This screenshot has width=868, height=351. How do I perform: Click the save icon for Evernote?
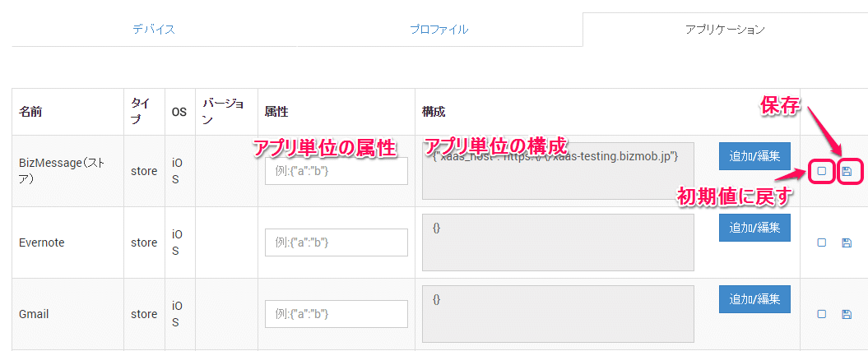pos(847,242)
